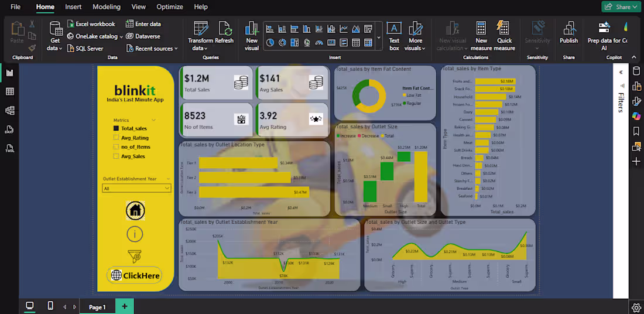Open the Optimize ribbon tab
644x314 pixels.
[170, 7]
